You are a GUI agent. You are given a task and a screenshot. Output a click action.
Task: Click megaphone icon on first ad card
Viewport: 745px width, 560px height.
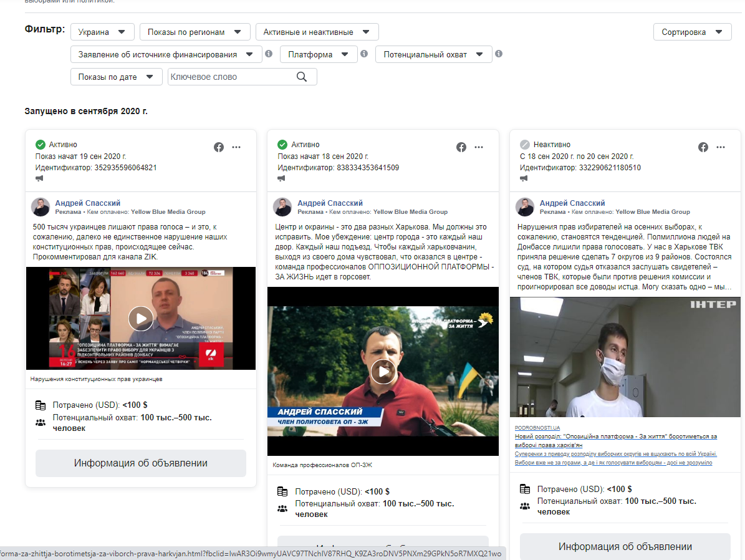pyautogui.click(x=40, y=178)
